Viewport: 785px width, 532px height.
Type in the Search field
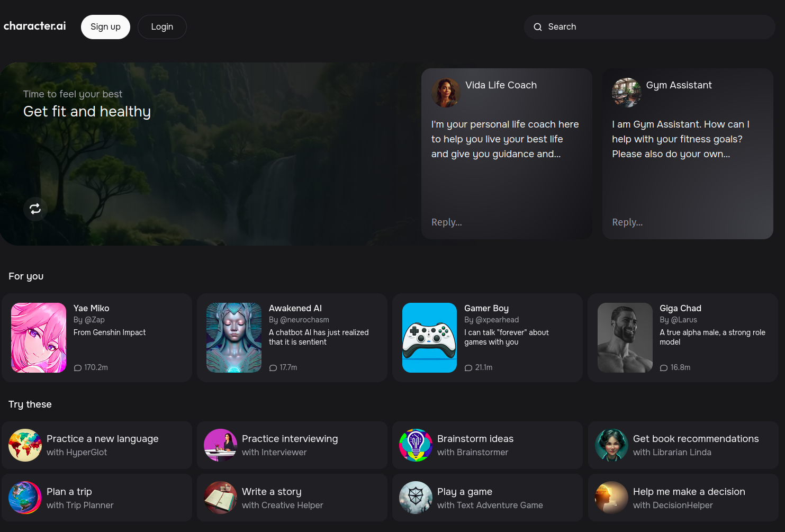click(x=656, y=27)
